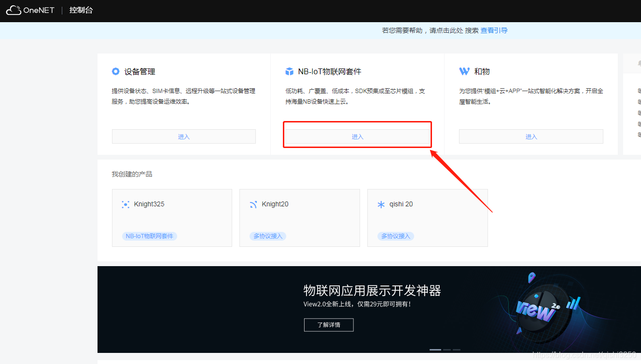Click the 和物 card title

[x=482, y=71]
